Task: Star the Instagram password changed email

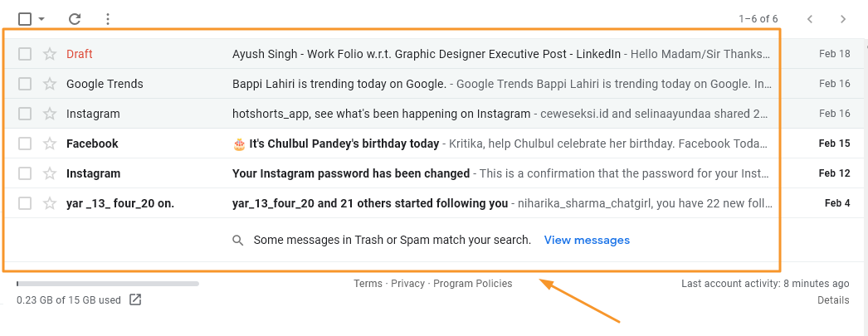Action: click(x=50, y=173)
